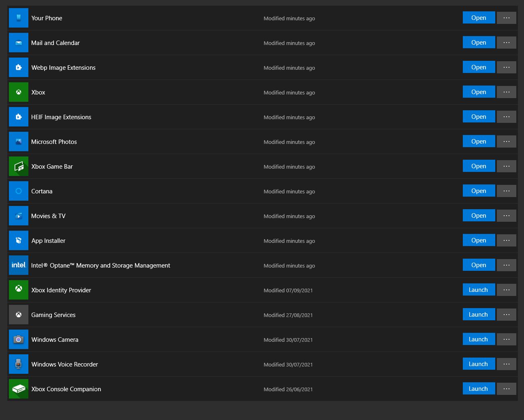Viewport: 524px width, 420px height.
Task: Click the Xbox app icon
Action: tap(19, 92)
